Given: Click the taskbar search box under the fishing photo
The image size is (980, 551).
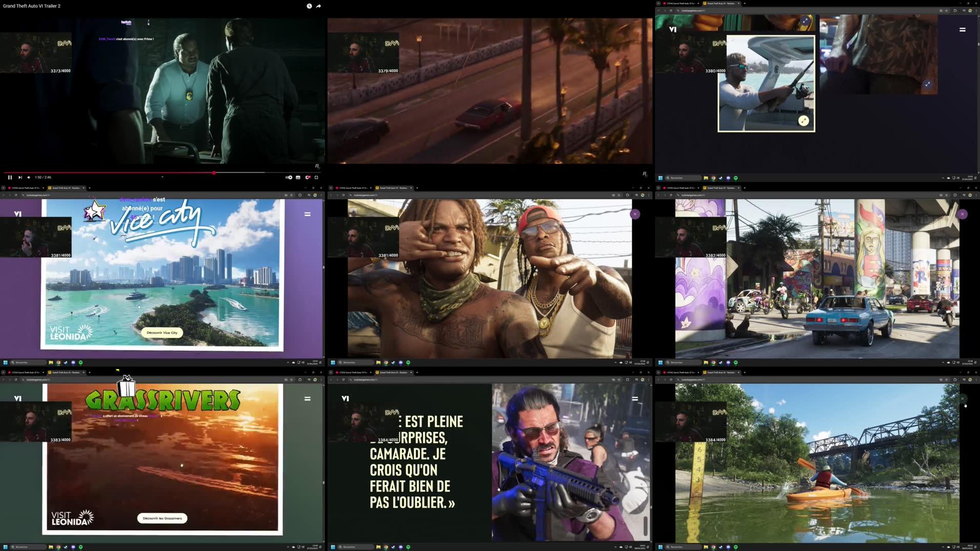Looking at the screenshot, I should pos(683,178).
